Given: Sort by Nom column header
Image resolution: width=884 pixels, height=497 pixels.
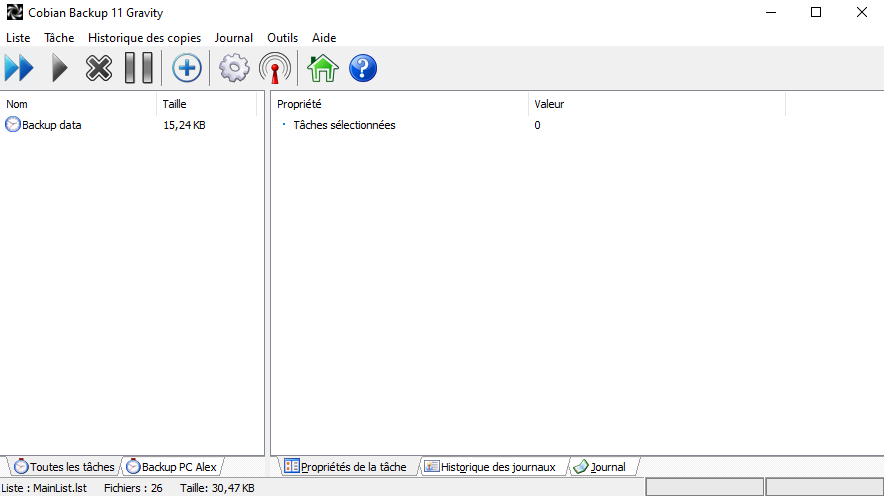Looking at the screenshot, I should 78,104.
